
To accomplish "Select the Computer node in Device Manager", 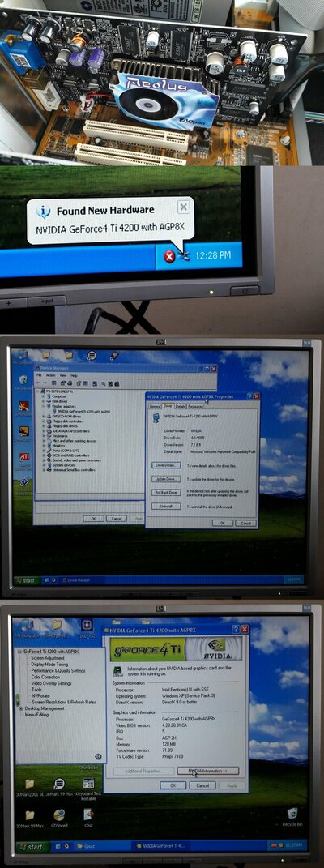I will click(x=58, y=396).
